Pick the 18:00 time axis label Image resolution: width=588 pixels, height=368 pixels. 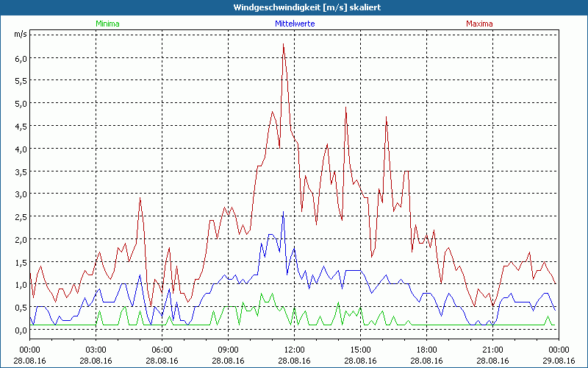(426, 349)
